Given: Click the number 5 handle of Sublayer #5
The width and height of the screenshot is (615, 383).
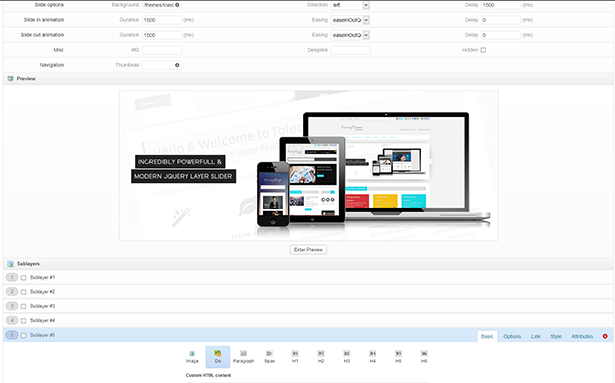Looking at the screenshot, I should tap(12, 335).
